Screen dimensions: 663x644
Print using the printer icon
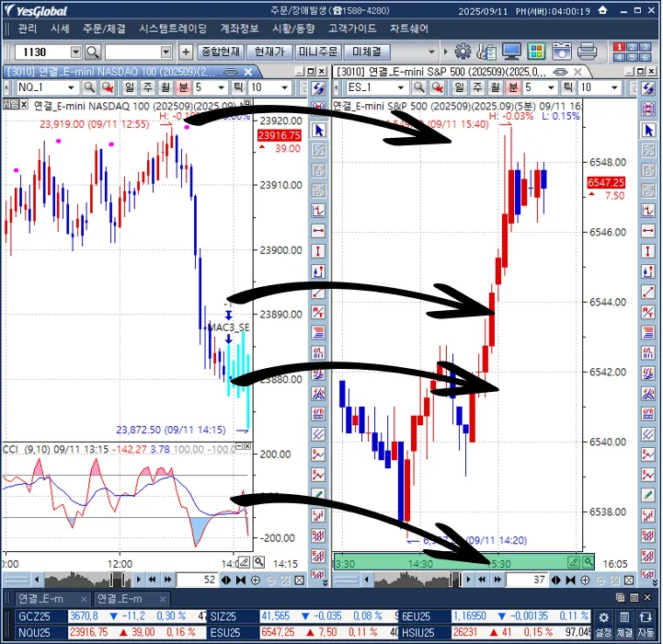(587, 52)
